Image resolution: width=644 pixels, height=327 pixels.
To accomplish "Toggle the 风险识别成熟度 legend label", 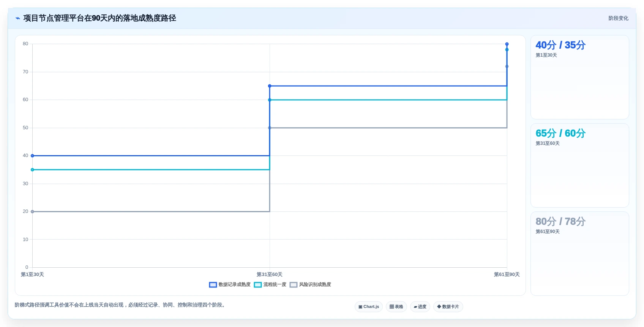I will point(315,285).
